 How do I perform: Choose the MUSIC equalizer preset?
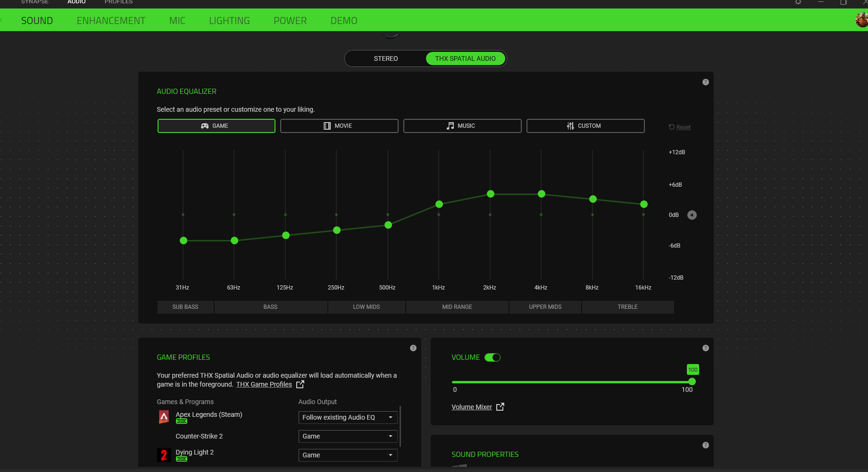(462, 126)
